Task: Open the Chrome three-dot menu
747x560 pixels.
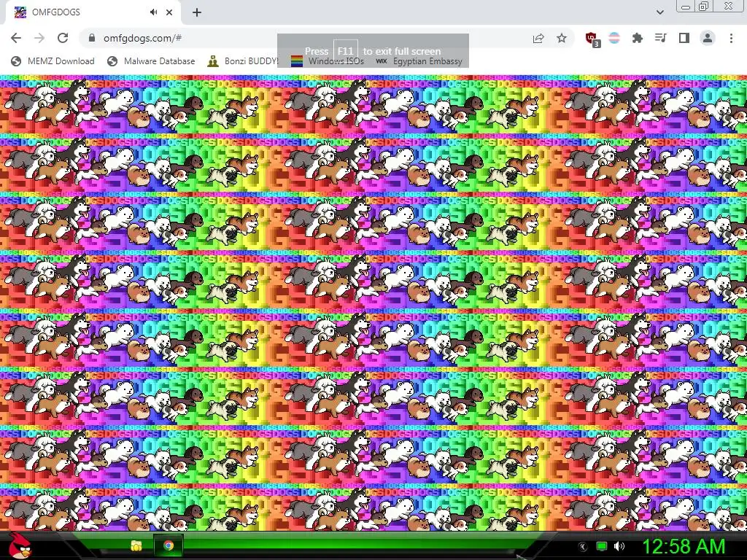Action: [731, 38]
